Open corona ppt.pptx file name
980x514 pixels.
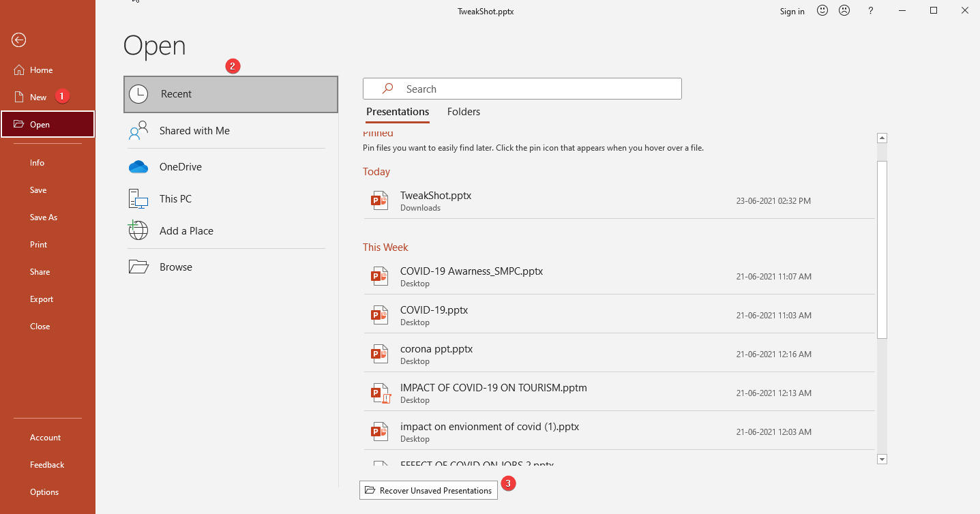(x=436, y=348)
